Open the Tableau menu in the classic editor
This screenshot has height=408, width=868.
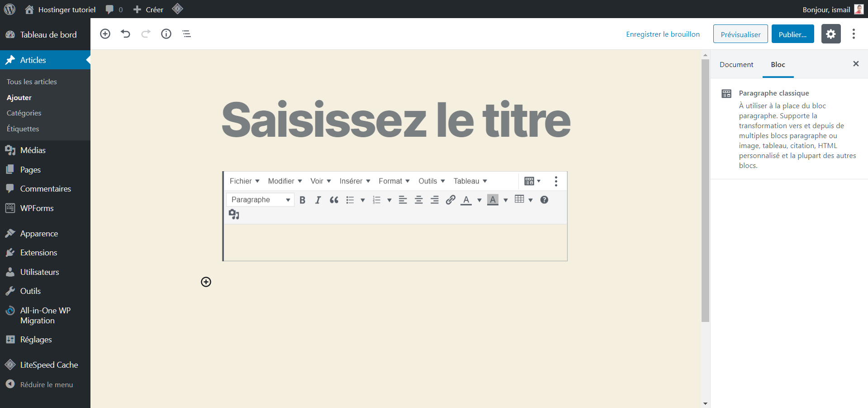point(467,181)
